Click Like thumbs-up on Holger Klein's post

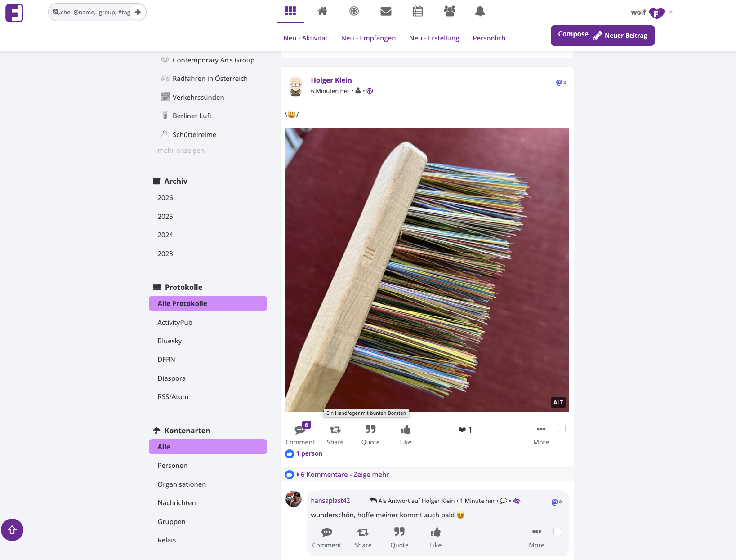pos(406,430)
